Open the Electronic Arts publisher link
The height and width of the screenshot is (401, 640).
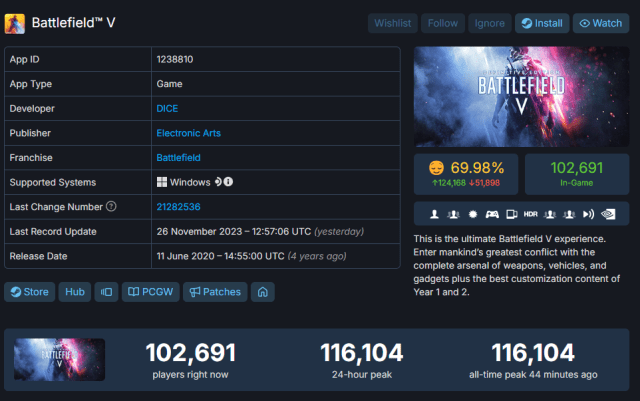[x=188, y=133]
